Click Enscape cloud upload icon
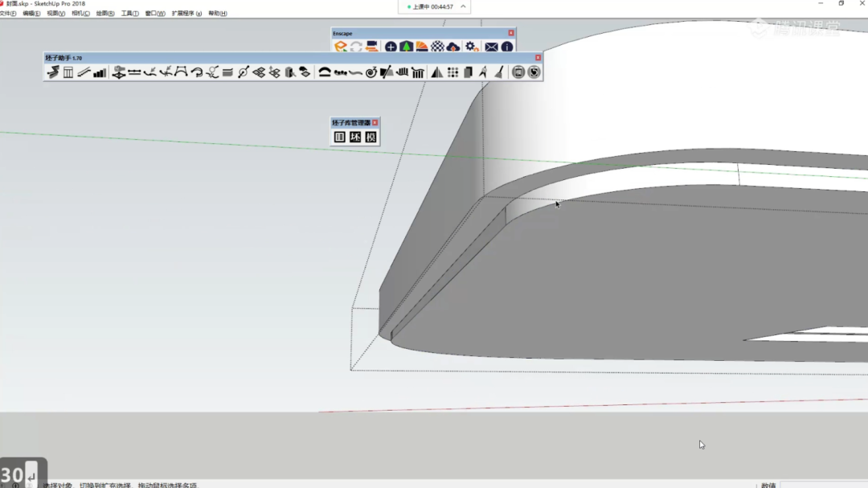The width and height of the screenshot is (868, 488). coord(452,47)
